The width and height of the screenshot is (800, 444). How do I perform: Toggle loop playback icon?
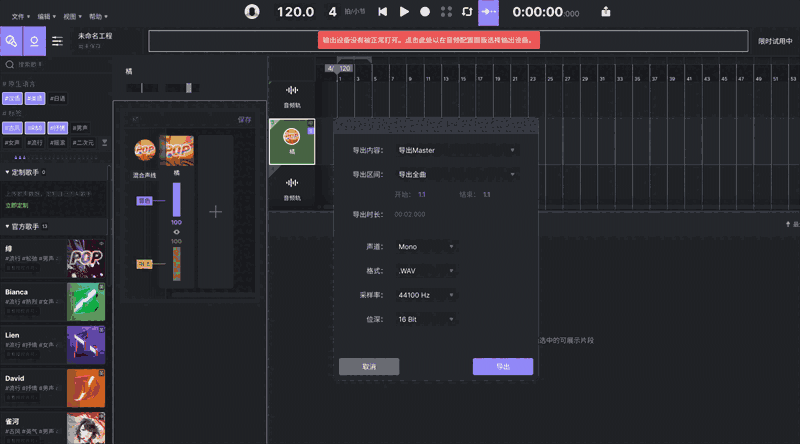coord(466,12)
